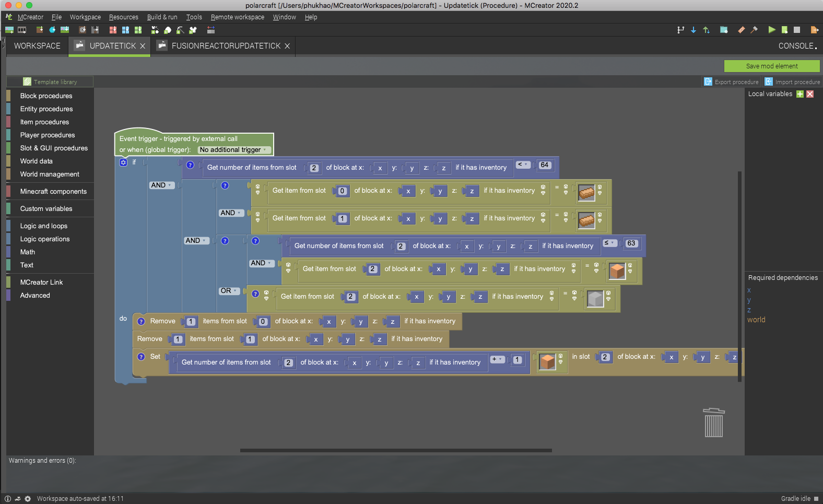Click the blue pull-down arrow icon
The image size is (823, 504).
pyautogui.click(x=693, y=30)
